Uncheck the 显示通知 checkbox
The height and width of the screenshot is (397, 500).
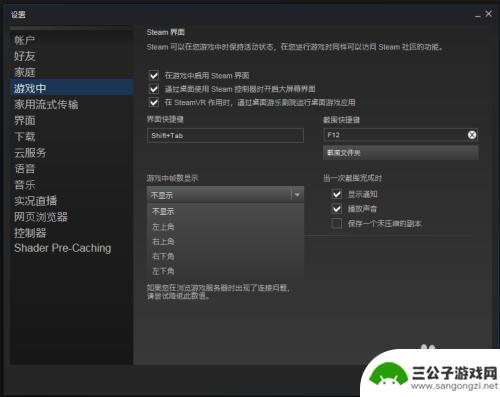[x=337, y=194]
